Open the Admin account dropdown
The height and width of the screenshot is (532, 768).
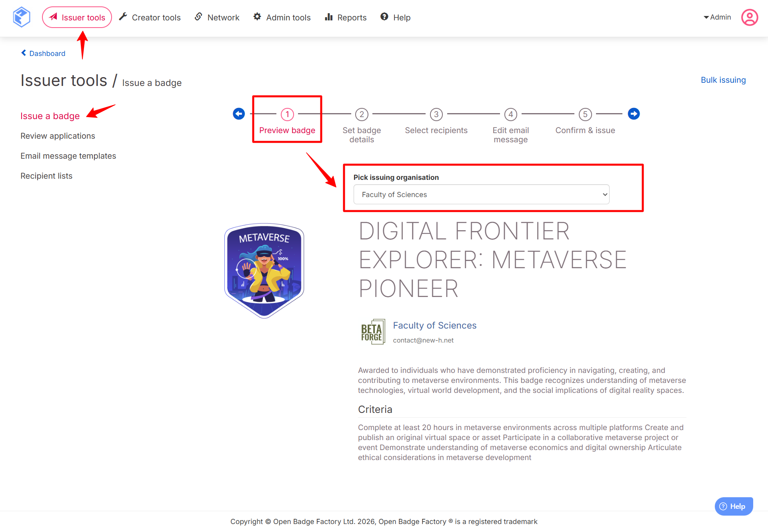click(x=717, y=17)
